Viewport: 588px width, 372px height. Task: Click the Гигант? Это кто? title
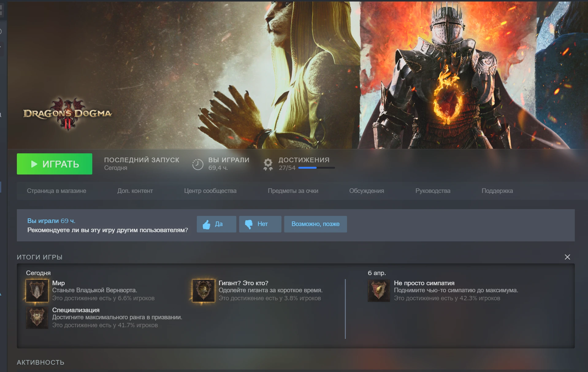point(243,283)
